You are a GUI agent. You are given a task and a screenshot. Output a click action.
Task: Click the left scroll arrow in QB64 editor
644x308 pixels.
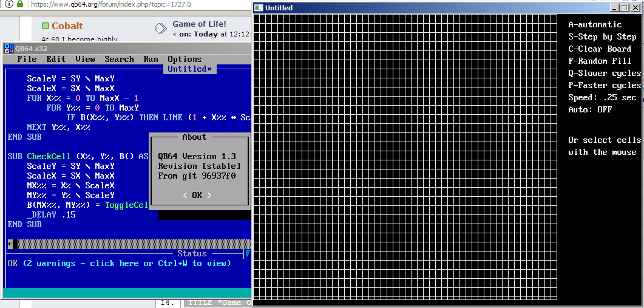click(10, 244)
